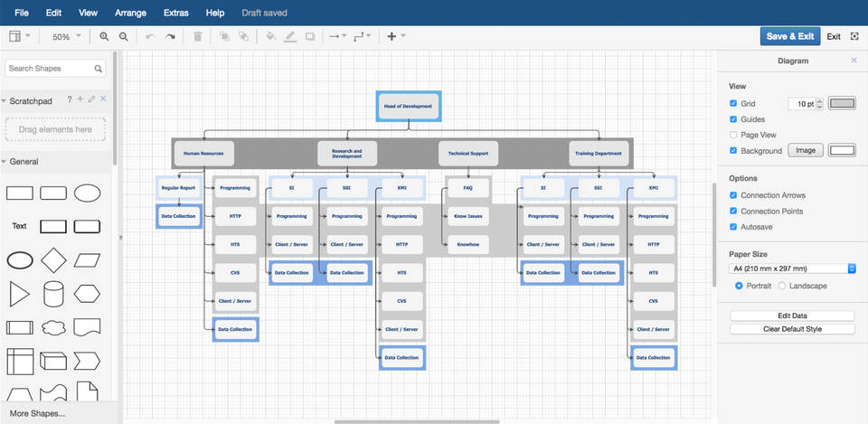Image resolution: width=868 pixels, height=424 pixels.
Task: Open the Extras menu
Action: click(x=176, y=13)
